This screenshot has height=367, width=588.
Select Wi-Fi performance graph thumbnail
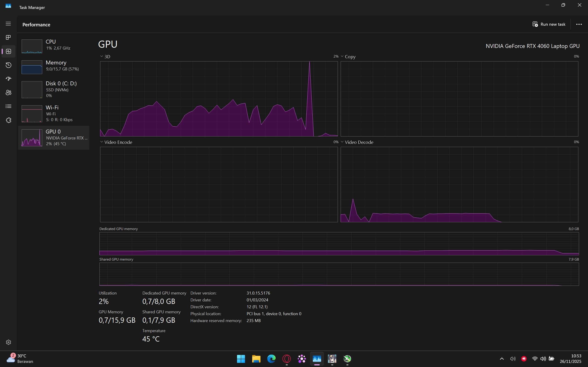(x=32, y=114)
